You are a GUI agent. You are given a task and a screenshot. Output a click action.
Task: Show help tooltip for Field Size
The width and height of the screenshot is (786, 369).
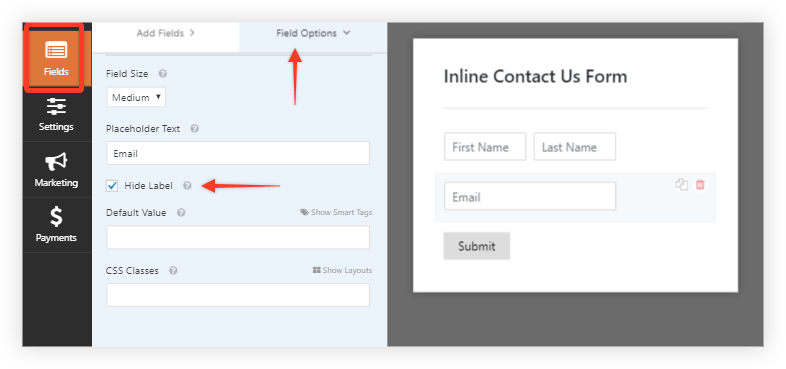[x=162, y=74]
